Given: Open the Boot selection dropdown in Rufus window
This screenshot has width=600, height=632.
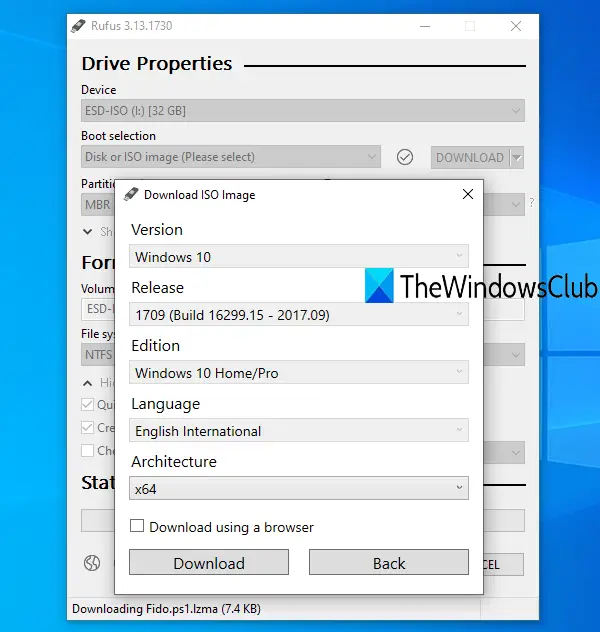Looking at the screenshot, I should pos(230,157).
